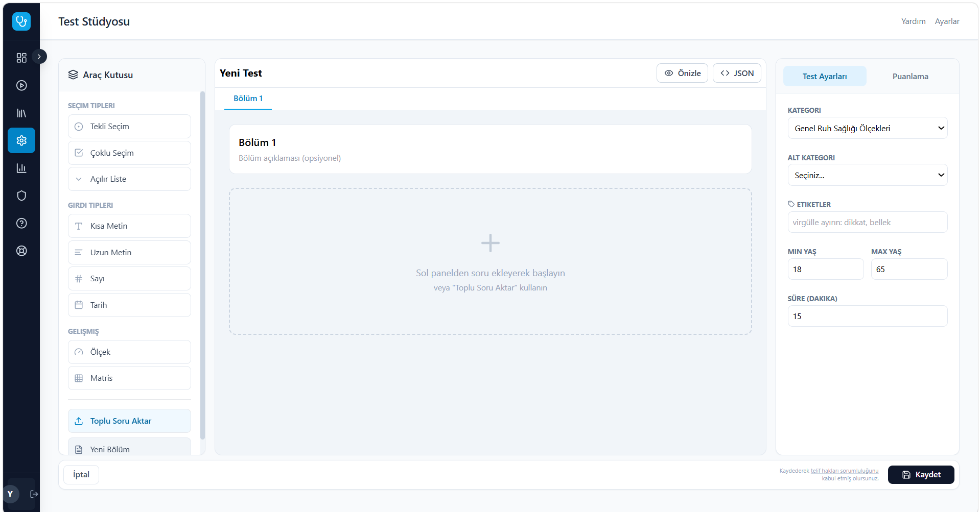Click the İptal cancel button
Screen dimensions: 980x512
(81, 475)
